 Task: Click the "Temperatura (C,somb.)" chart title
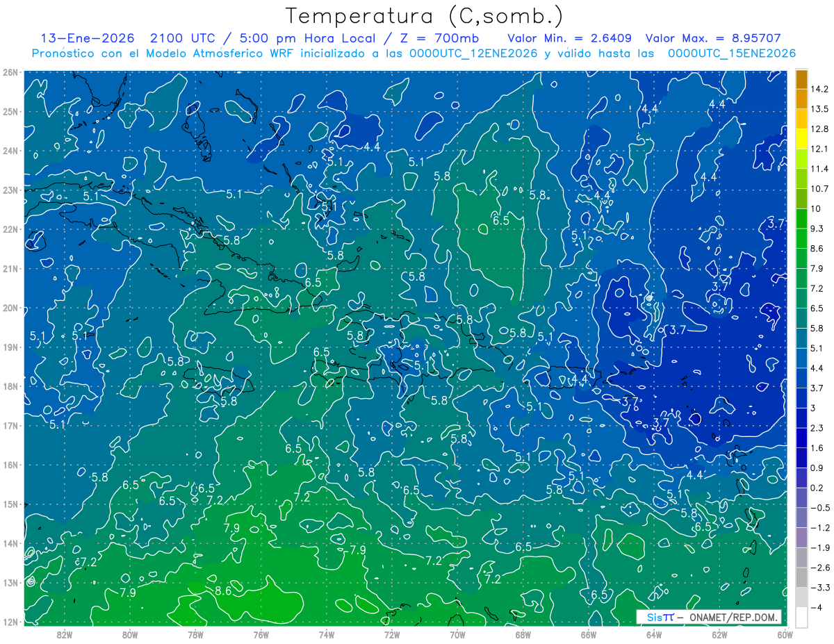click(x=425, y=16)
